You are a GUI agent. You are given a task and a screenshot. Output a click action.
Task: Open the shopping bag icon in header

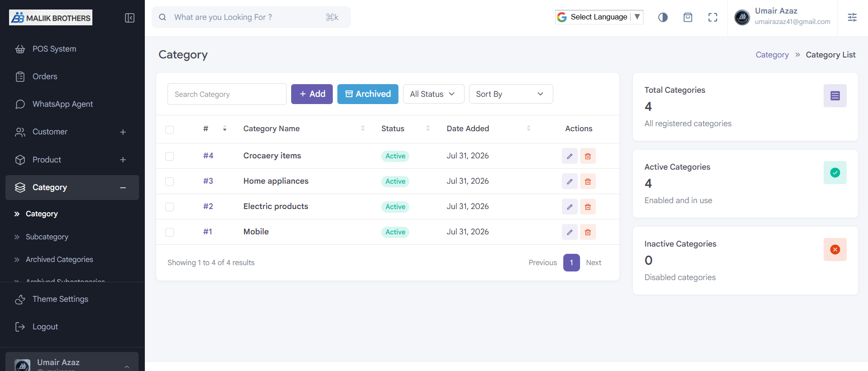tap(688, 17)
